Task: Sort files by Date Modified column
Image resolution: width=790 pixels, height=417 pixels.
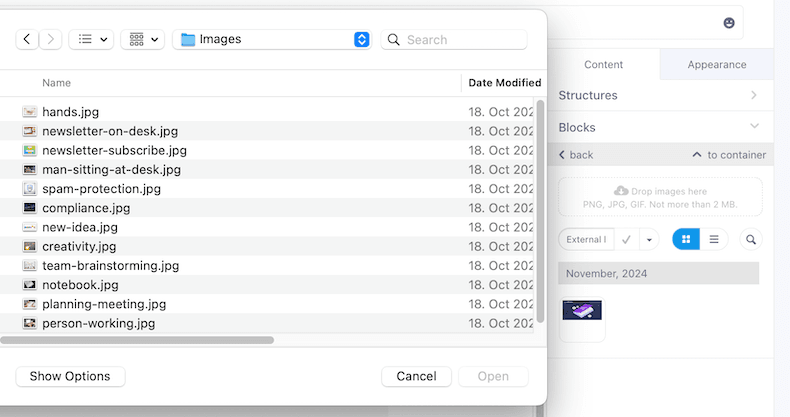Action: pyautogui.click(x=504, y=83)
